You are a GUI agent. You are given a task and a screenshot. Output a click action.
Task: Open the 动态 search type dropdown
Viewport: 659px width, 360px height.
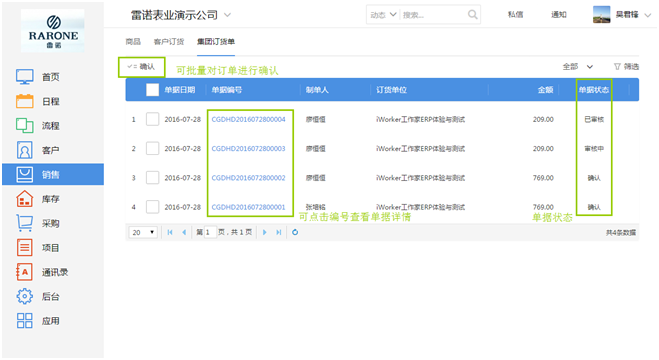tap(382, 15)
